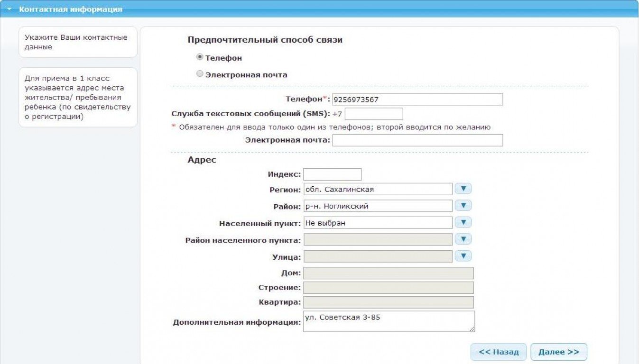Viewport: 639px width, 364px height.
Task: Click the Дом input field
Action: (388, 273)
